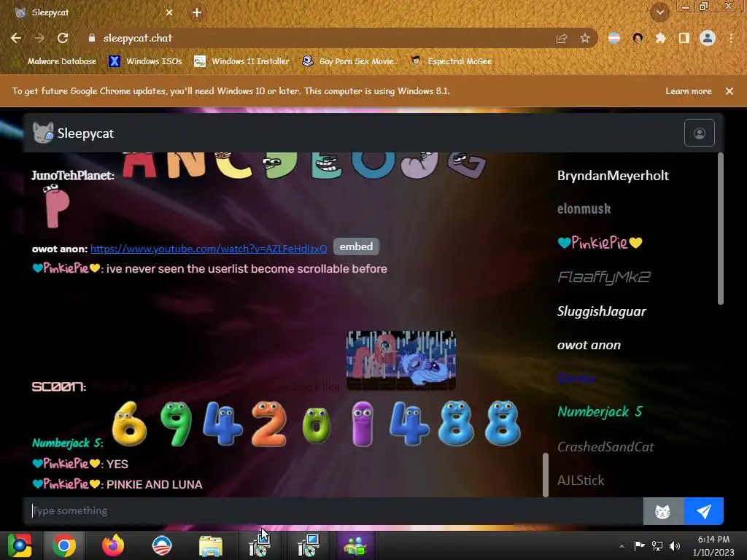This screenshot has width=747, height=560.
Task: Select FlaaffyMk2 in the user list
Action: coord(604,277)
